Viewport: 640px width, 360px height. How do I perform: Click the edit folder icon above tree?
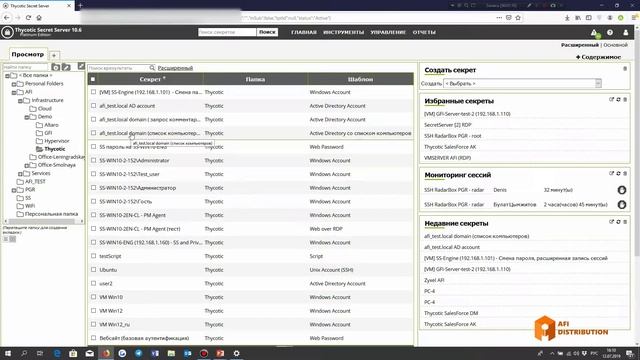[66, 67]
